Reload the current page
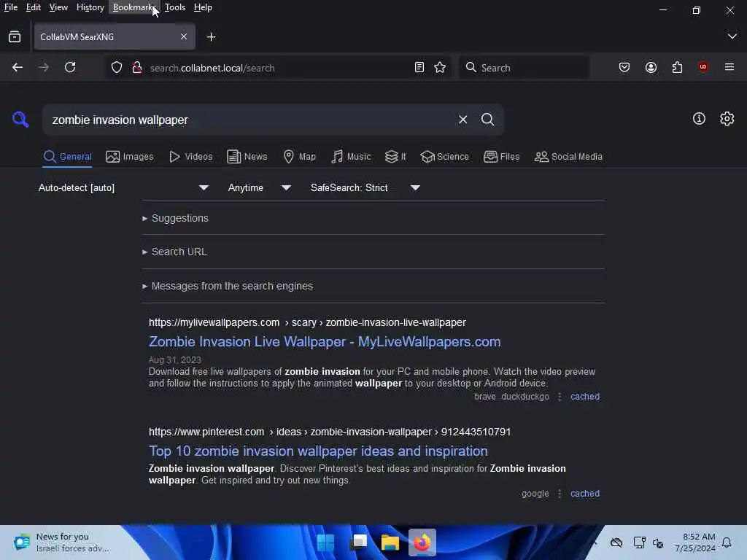This screenshot has width=747, height=560. (70, 68)
